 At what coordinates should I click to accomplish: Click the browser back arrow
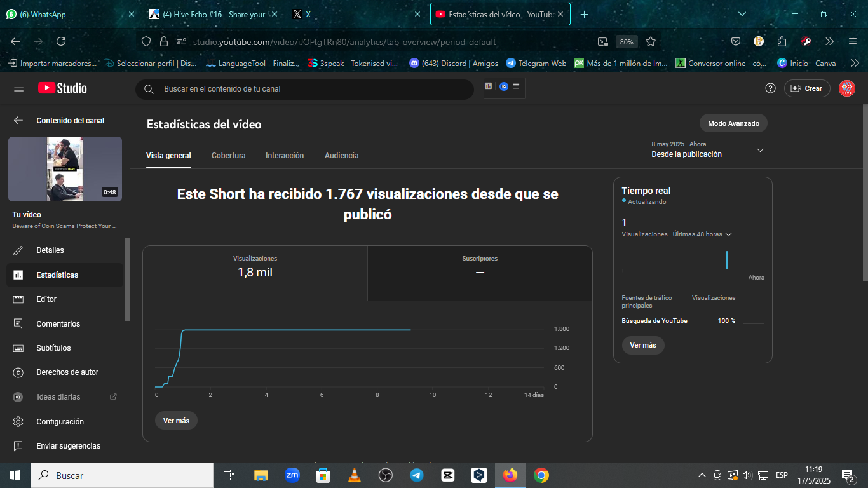coord(15,41)
